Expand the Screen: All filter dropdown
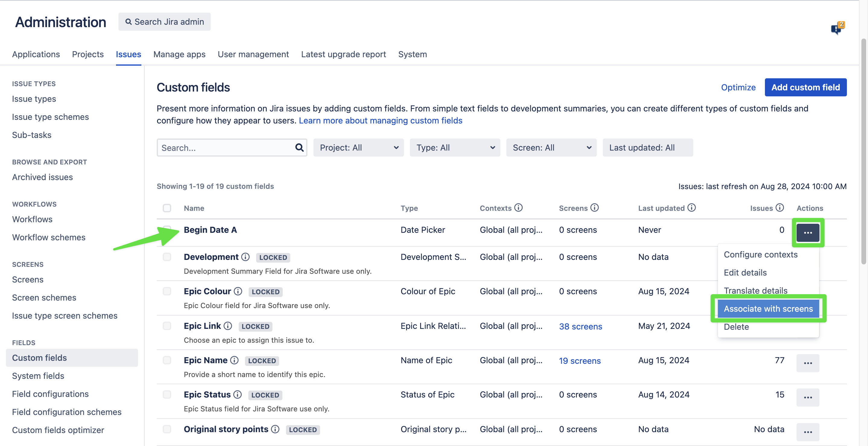The width and height of the screenshot is (868, 446). (x=551, y=148)
